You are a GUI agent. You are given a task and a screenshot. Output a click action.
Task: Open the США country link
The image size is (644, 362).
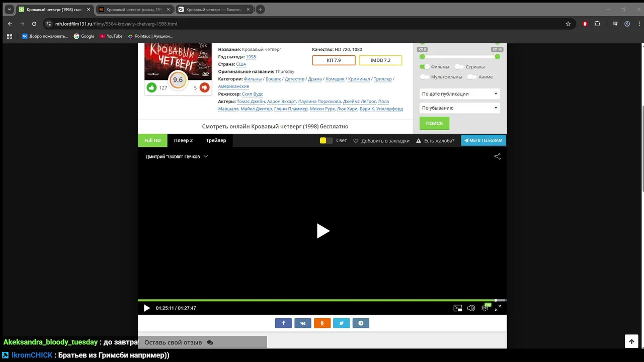click(241, 64)
